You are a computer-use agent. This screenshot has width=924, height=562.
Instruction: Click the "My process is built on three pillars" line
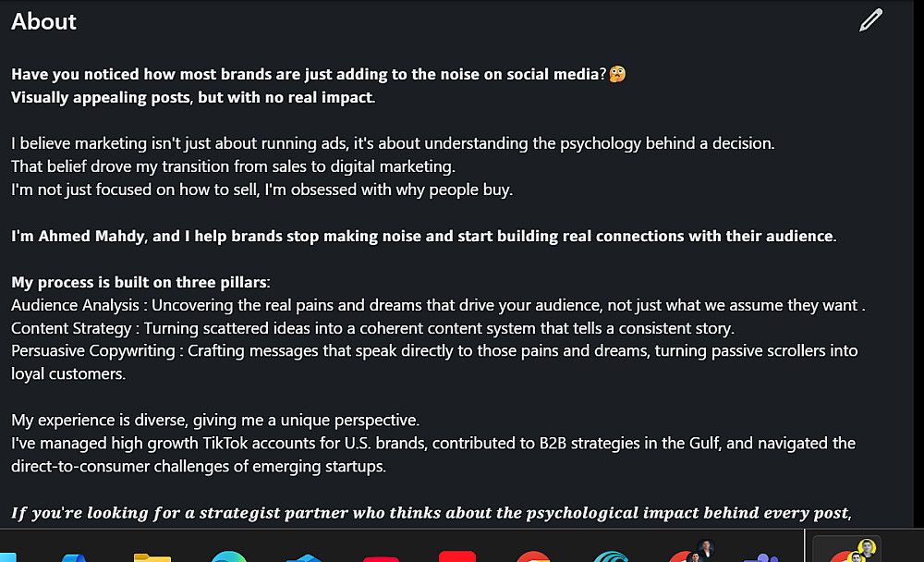coord(140,282)
